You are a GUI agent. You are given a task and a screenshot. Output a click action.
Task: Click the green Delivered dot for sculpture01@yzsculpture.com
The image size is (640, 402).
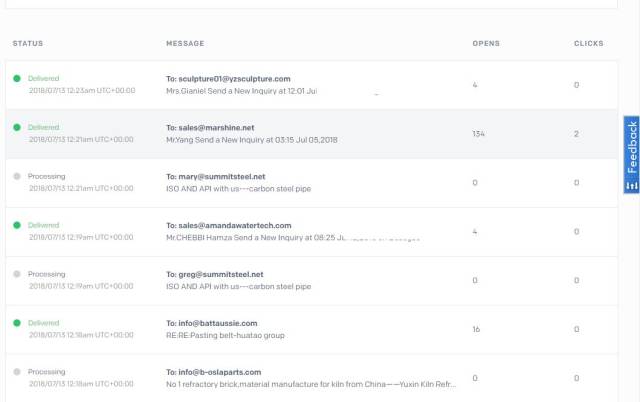[16, 78]
